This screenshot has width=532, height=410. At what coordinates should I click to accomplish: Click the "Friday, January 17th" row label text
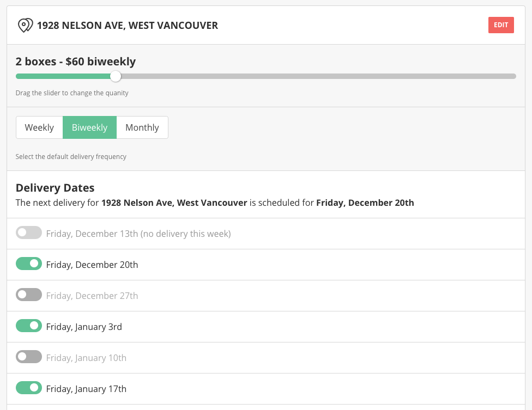click(86, 389)
